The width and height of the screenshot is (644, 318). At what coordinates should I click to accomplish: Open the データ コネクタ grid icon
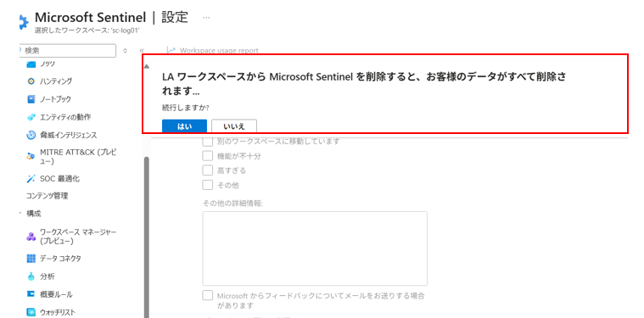[x=31, y=259]
